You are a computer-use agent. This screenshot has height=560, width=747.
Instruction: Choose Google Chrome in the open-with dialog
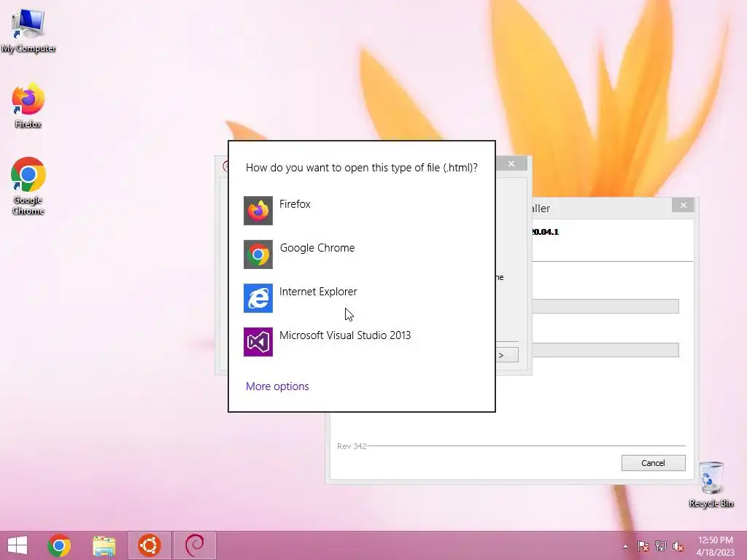[361, 254]
